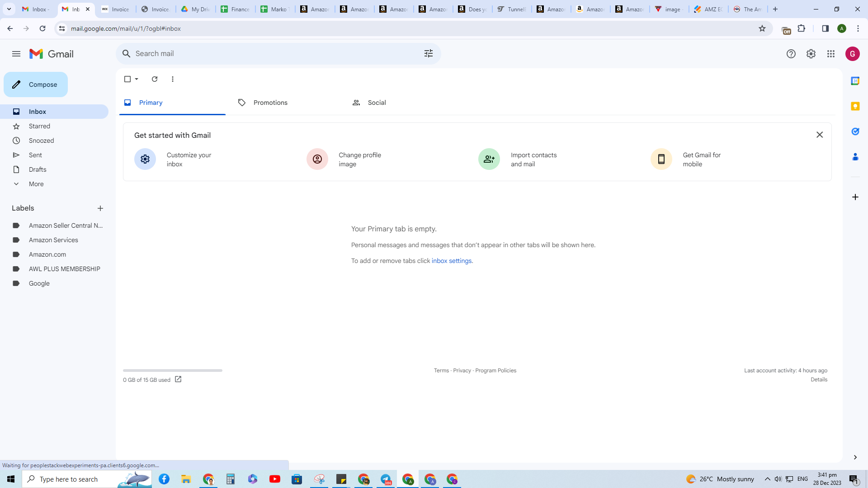Open YouTube from the taskbar

click(x=275, y=479)
